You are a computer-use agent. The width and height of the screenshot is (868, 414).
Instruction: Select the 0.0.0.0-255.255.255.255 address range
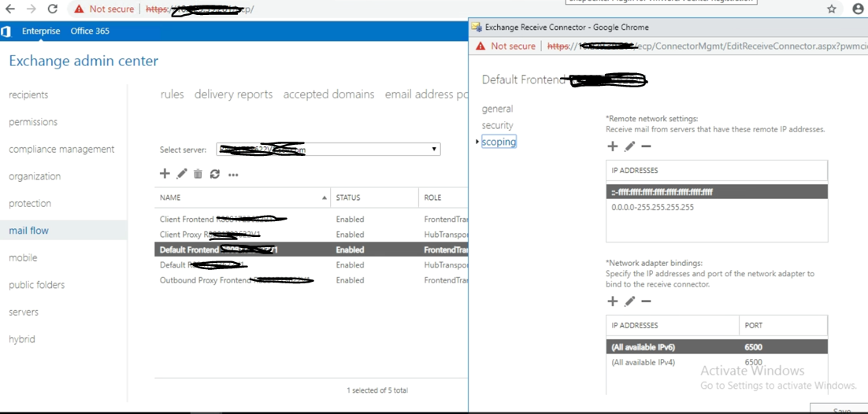coord(717,208)
